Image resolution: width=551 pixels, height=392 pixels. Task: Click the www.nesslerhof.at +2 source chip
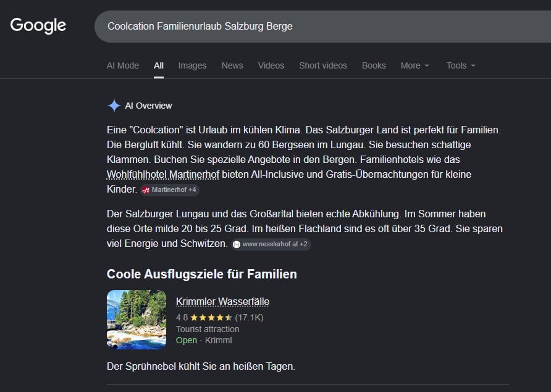pos(271,244)
